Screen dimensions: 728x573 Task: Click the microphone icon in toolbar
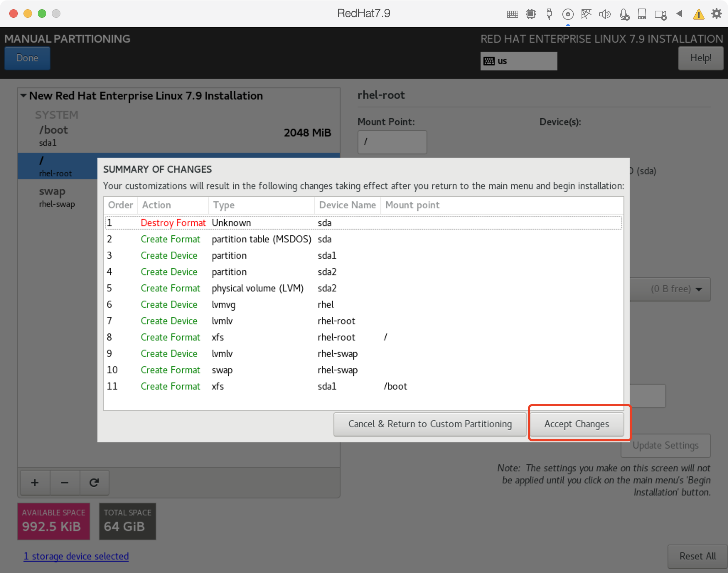624,14
